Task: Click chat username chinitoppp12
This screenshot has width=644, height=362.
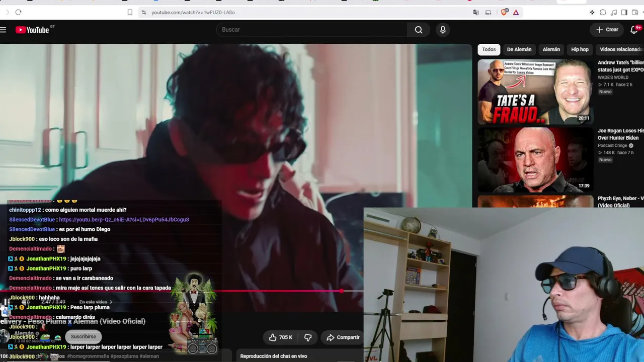Action: click(x=25, y=210)
